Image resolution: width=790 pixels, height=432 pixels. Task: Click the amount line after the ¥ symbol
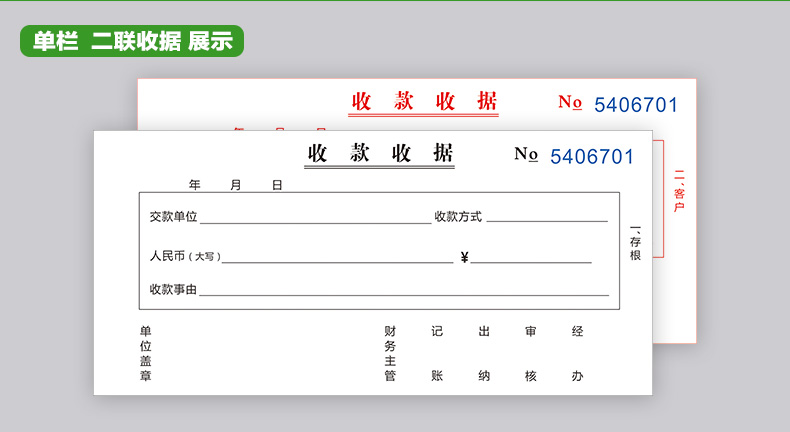pyautogui.click(x=531, y=261)
